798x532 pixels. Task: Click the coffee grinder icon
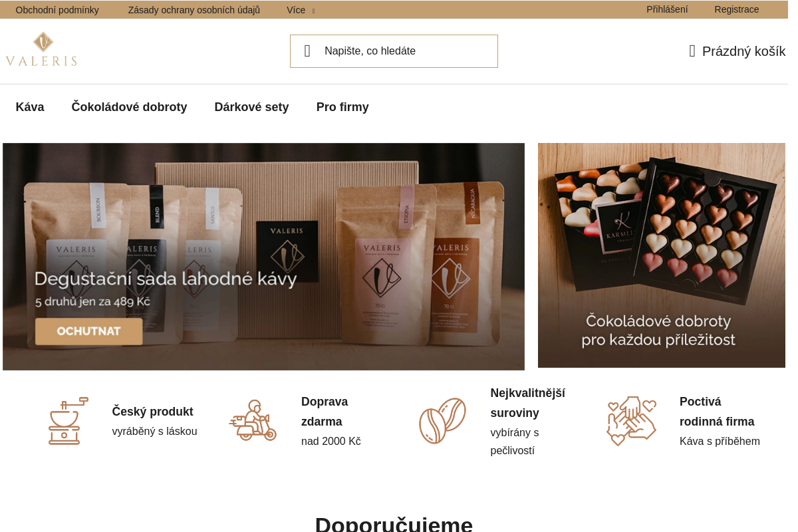coord(67,421)
